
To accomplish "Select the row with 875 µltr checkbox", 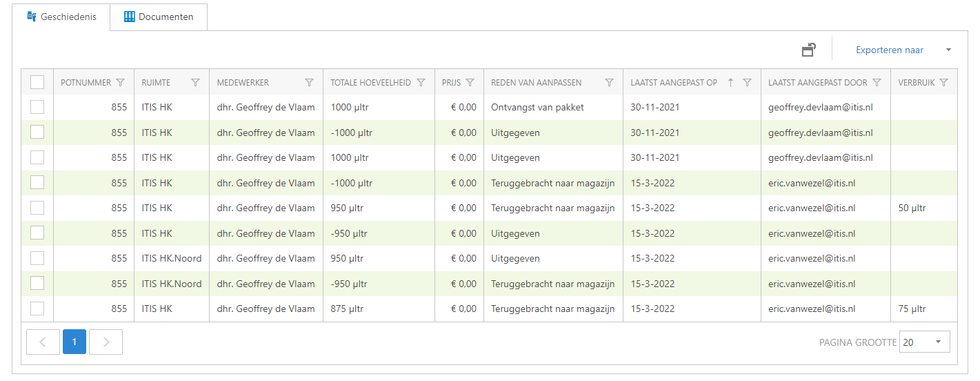I will point(37,309).
